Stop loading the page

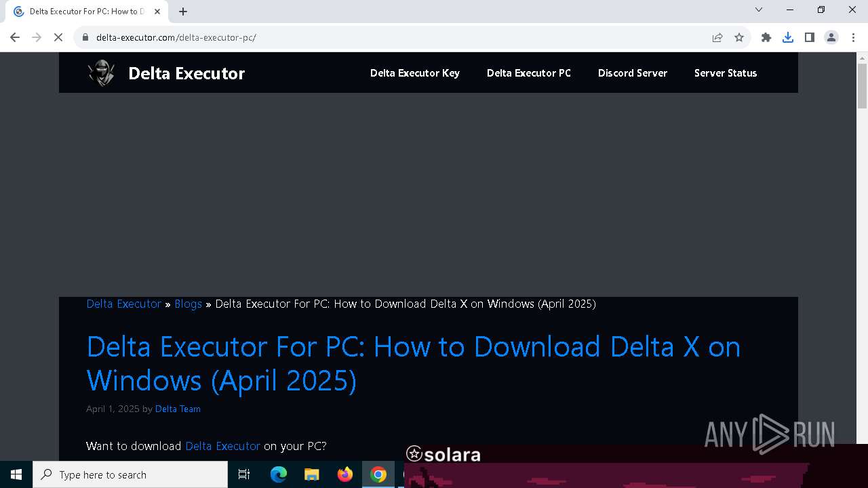pos(58,37)
